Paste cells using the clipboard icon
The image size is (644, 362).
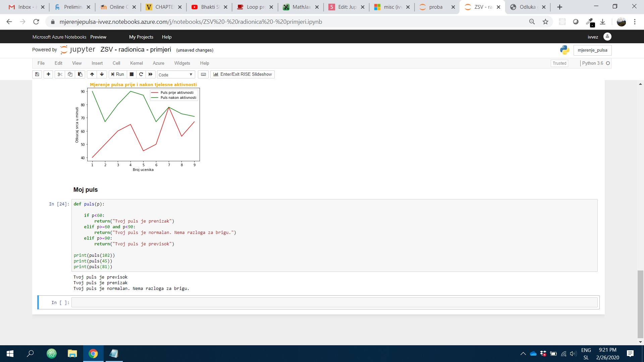point(80,74)
